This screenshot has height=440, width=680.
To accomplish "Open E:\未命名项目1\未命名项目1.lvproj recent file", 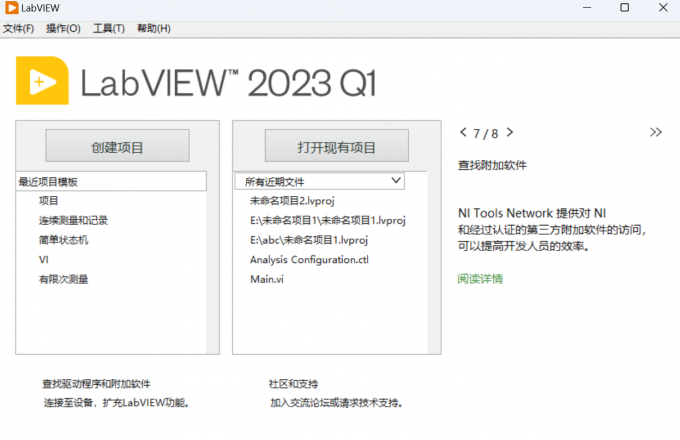I will (328, 220).
